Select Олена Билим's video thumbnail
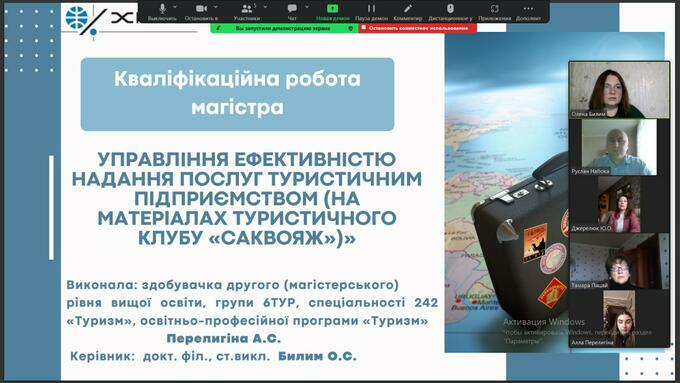The width and height of the screenshot is (680, 383). click(x=619, y=89)
